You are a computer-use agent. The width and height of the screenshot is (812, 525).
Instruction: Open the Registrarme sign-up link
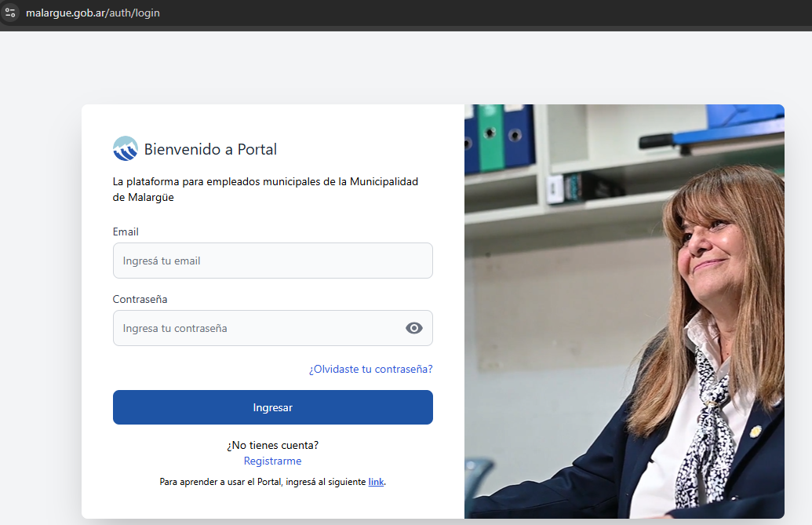[x=272, y=461]
